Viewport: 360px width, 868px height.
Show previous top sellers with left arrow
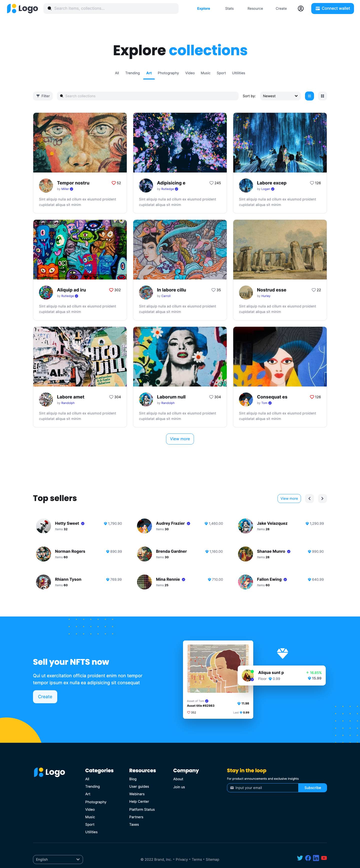point(309,498)
